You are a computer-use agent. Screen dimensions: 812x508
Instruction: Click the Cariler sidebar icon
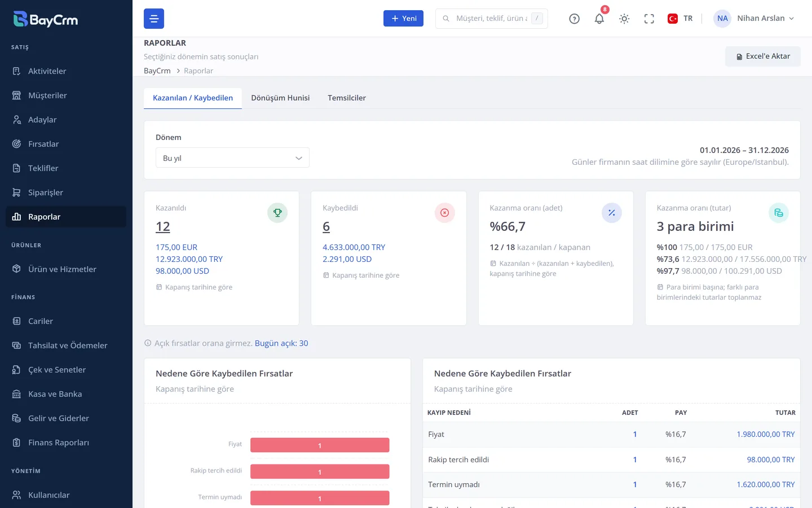pyautogui.click(x=17, y=321)
